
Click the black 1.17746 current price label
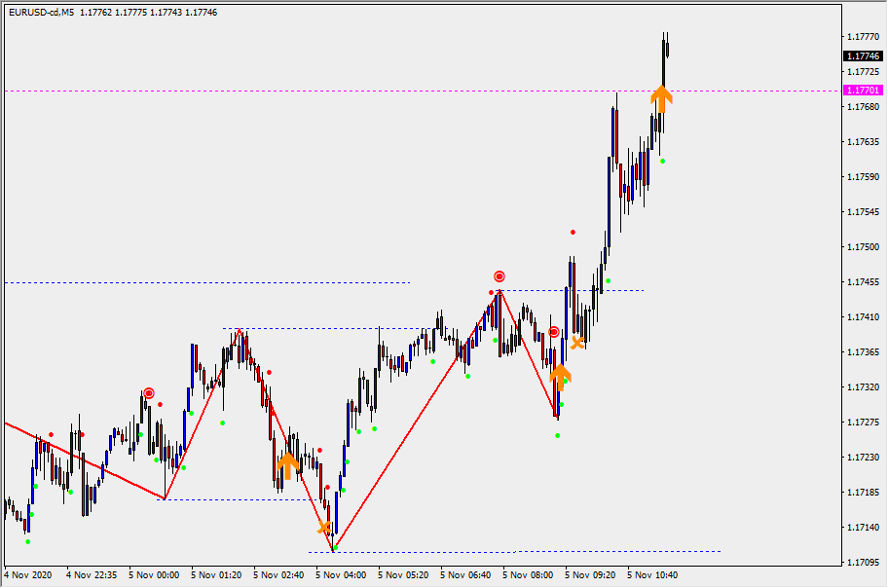click(863, 56)
